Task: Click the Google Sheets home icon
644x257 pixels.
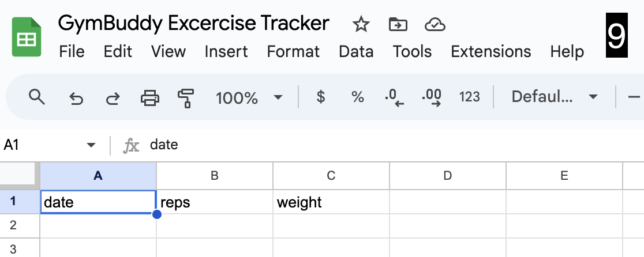Action: point(27,37)
